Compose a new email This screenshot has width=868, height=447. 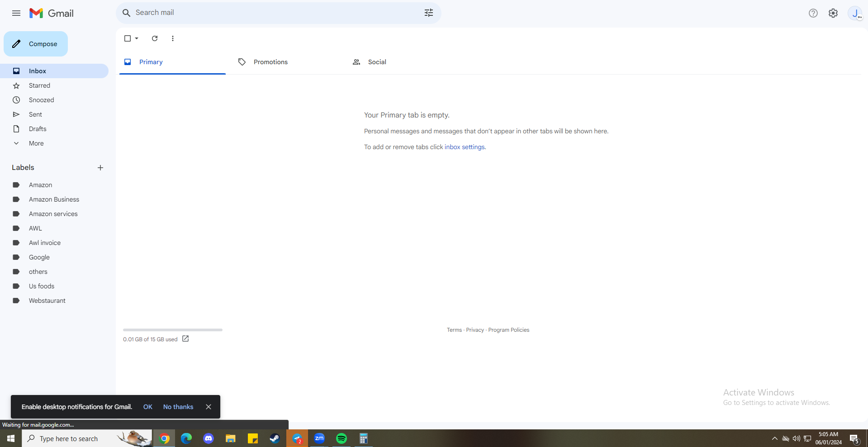[x=36, y=44]
